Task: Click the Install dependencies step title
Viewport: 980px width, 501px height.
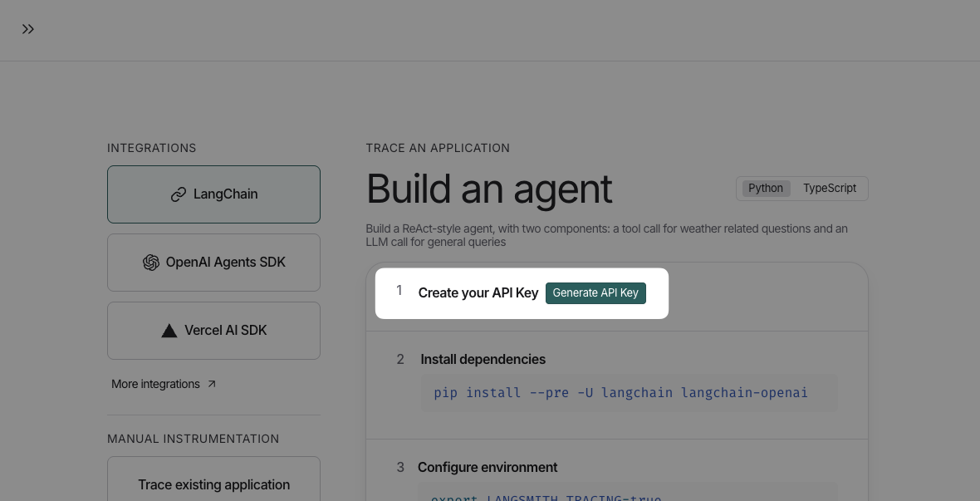Action: pyautogui.click(x=483, y=360)
